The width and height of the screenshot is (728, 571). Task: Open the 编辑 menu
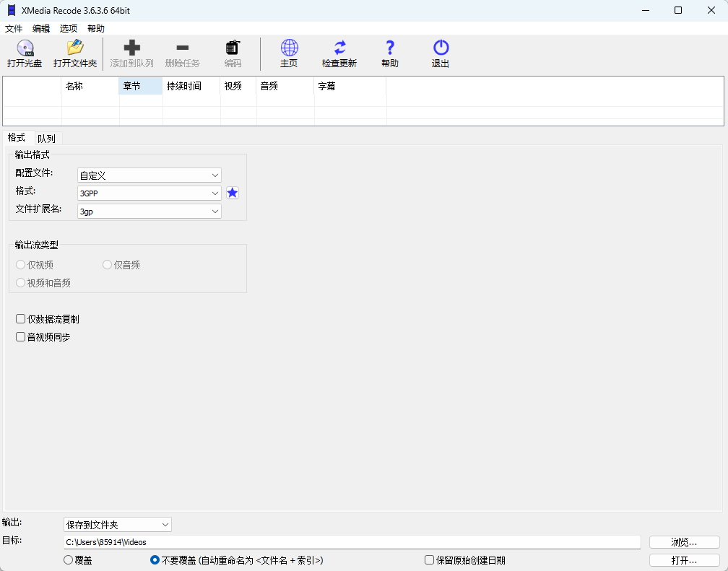click(x=41, y=29)
